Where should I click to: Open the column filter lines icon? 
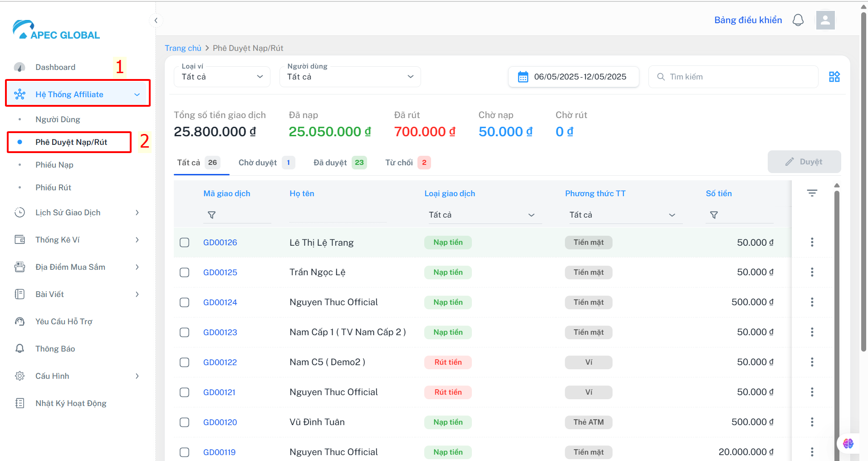[x=812, y=193]
